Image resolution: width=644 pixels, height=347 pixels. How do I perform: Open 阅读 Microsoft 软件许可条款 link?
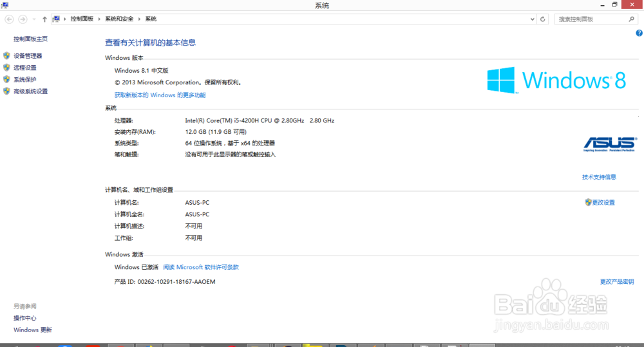coord(201,267)
